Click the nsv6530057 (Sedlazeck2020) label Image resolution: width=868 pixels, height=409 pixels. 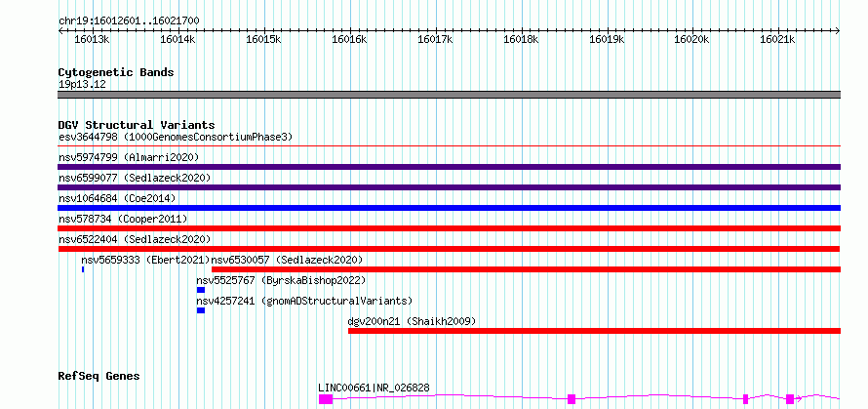[x=288, y=260]
